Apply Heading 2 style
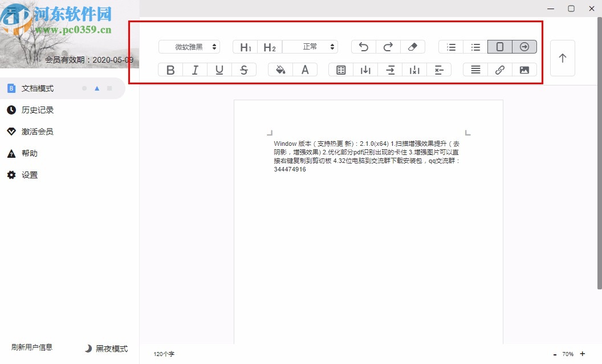The height and width of the screenshot is (364, 602). pos(270,47)
